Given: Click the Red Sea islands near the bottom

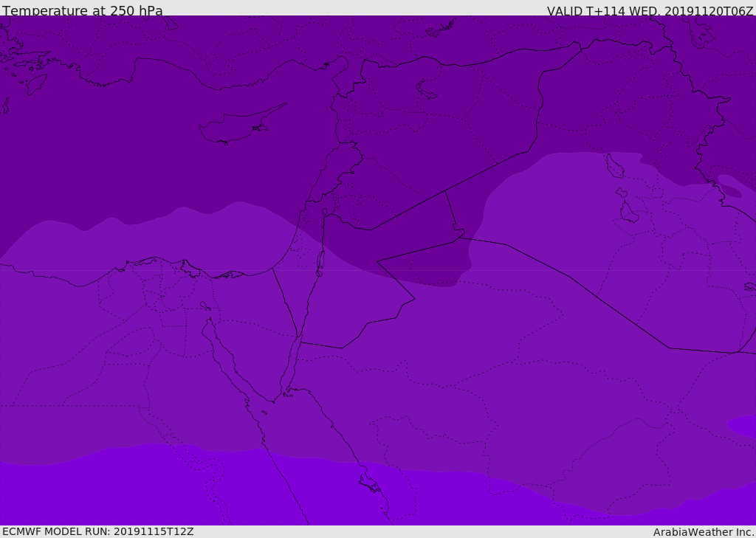Looking at the screenshot, I should [x=369, y=483].
